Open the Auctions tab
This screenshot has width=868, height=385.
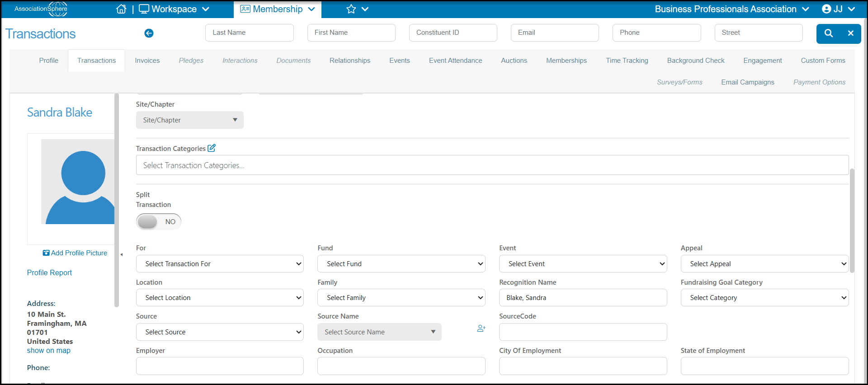[x=514, y=61]
